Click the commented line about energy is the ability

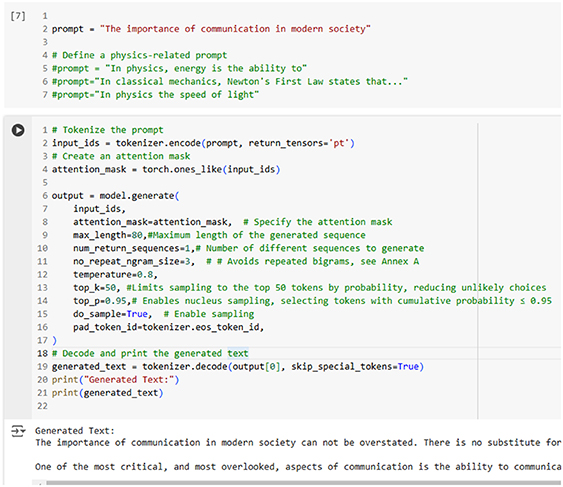[179, 69]
